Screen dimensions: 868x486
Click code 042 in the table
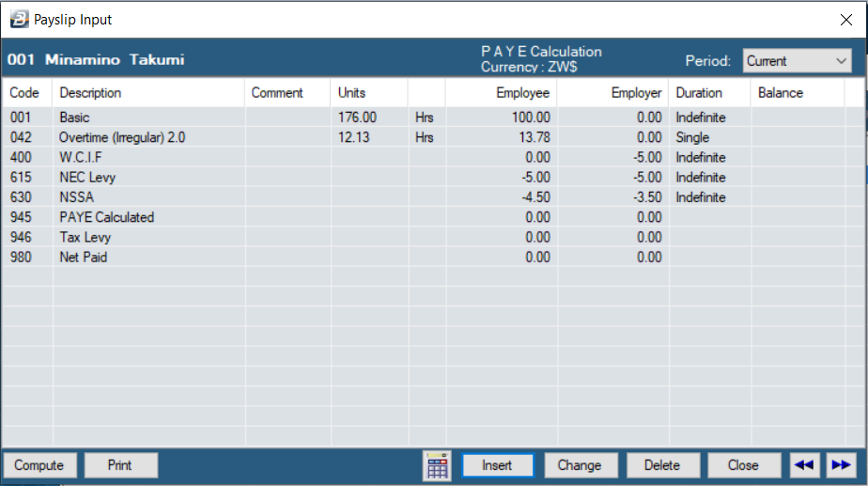click(21, 137)
